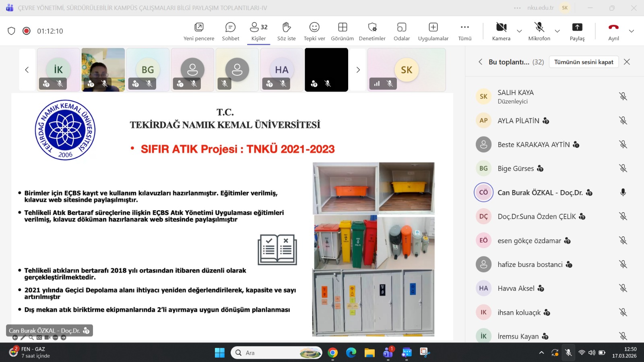644x362 pixels.
Task: Show previous participant thumbnails
Action: (27, 70)
